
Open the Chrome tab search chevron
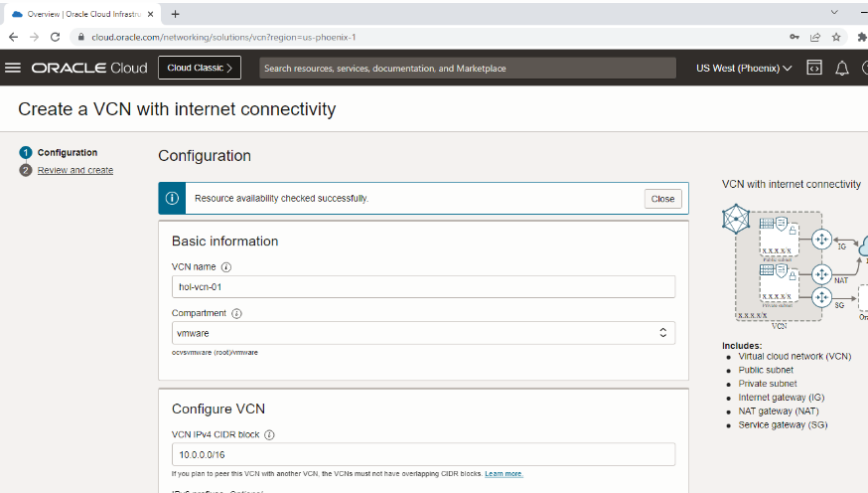[x=833, y=13]
